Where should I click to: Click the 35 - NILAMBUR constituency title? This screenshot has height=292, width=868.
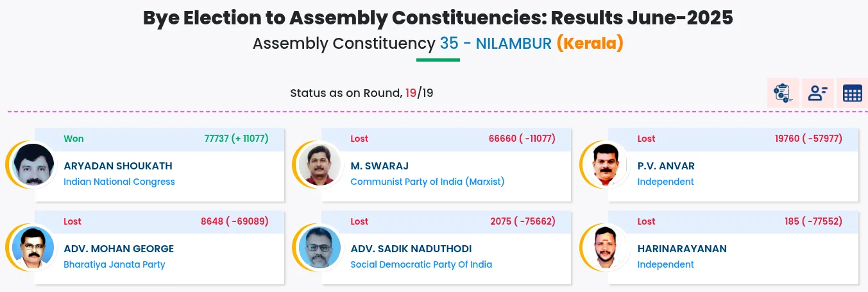click(495, 44)
